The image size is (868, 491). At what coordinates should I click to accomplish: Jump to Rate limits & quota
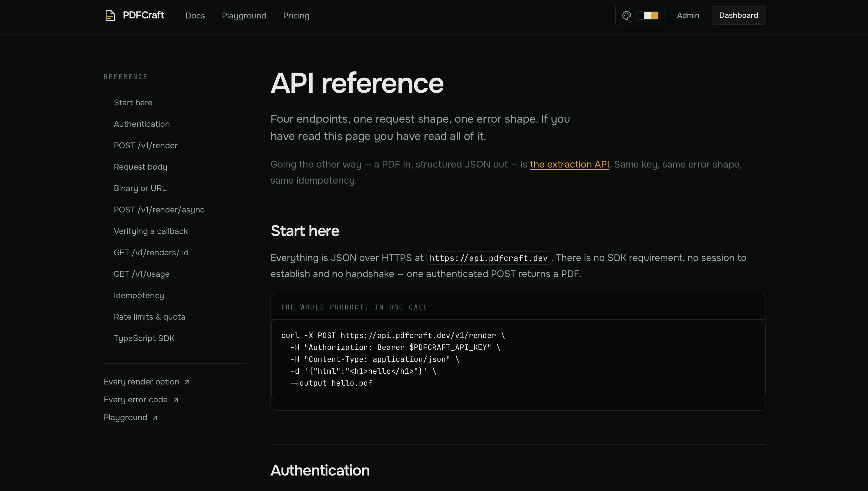click(x=150, y=317)
